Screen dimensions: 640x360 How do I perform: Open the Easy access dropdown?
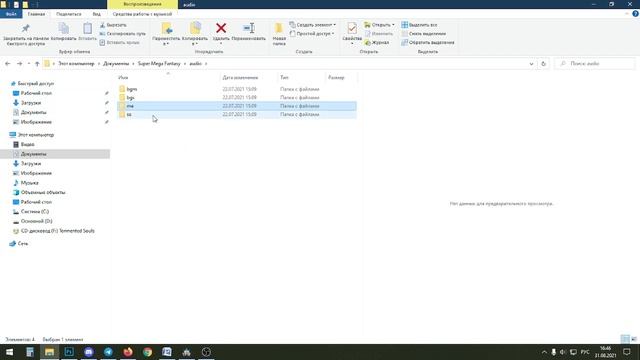(312, 33)
